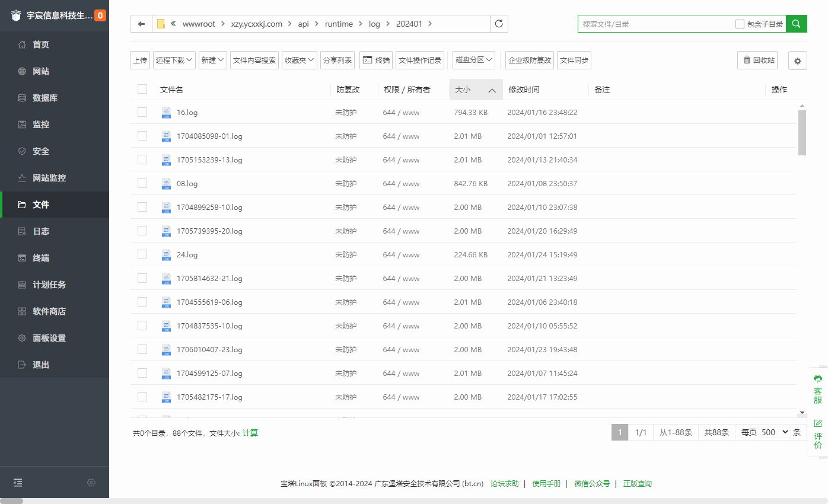Click 计算 link for file size

click(x=250, y=433)
